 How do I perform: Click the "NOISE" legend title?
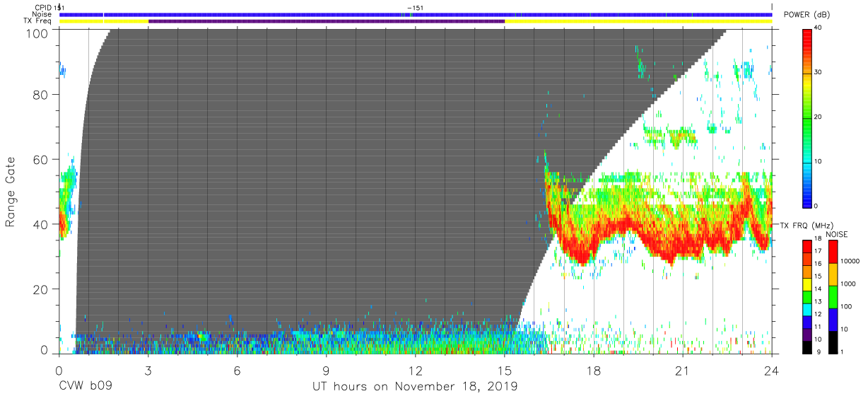838,234
